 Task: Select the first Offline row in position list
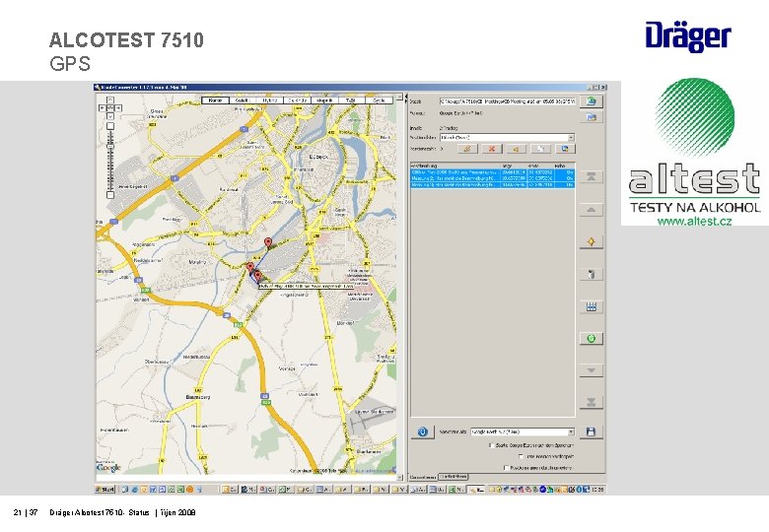tap(492, 172)
